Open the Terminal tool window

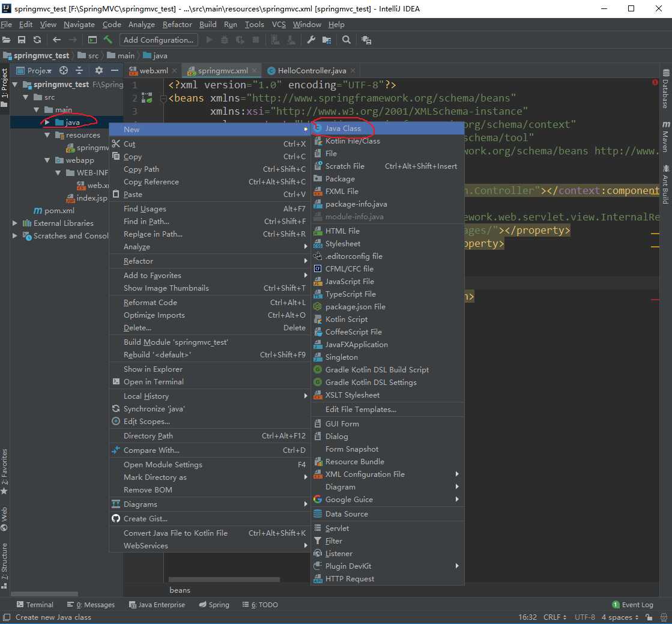pyautogui.click(x=35, y=605)
